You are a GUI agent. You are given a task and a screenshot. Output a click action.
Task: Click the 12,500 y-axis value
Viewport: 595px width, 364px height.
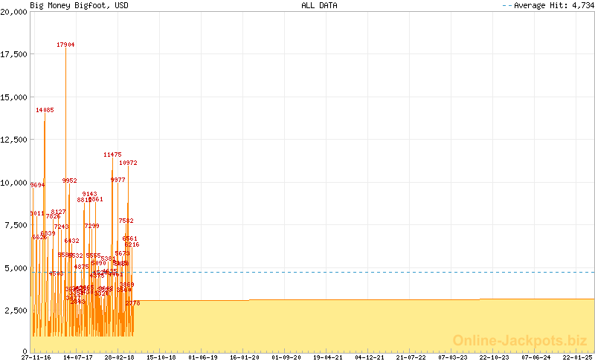(14, 140)
